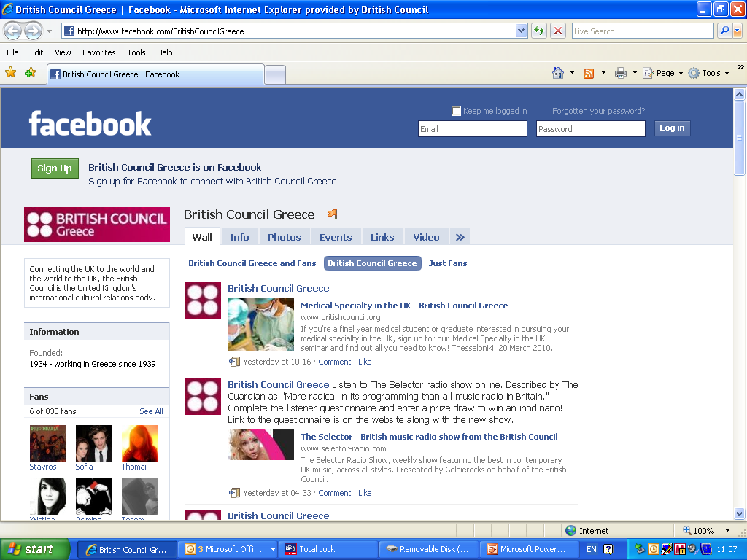Click the Favorites Center star icon

click(x=10, y=73)
